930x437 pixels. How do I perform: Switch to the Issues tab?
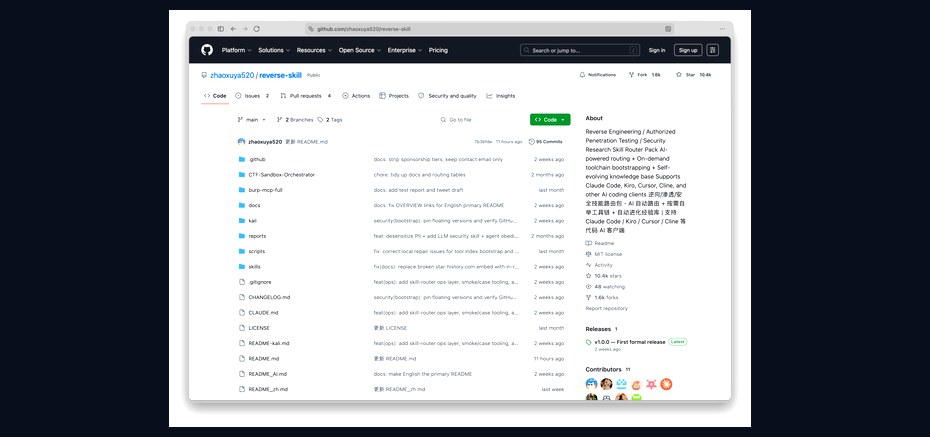pos(252,96)
